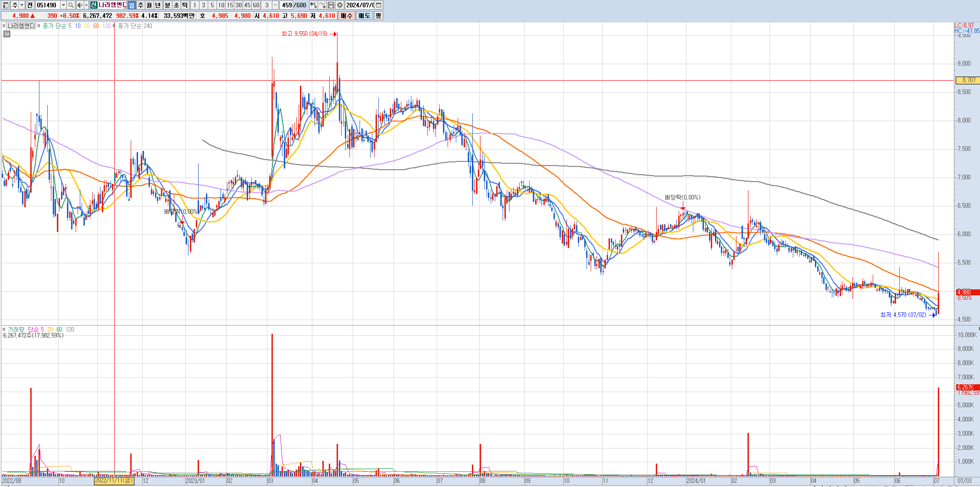Click the save chart floppy icon
Screen dimensions: 980x487
(x=331, y=5)
